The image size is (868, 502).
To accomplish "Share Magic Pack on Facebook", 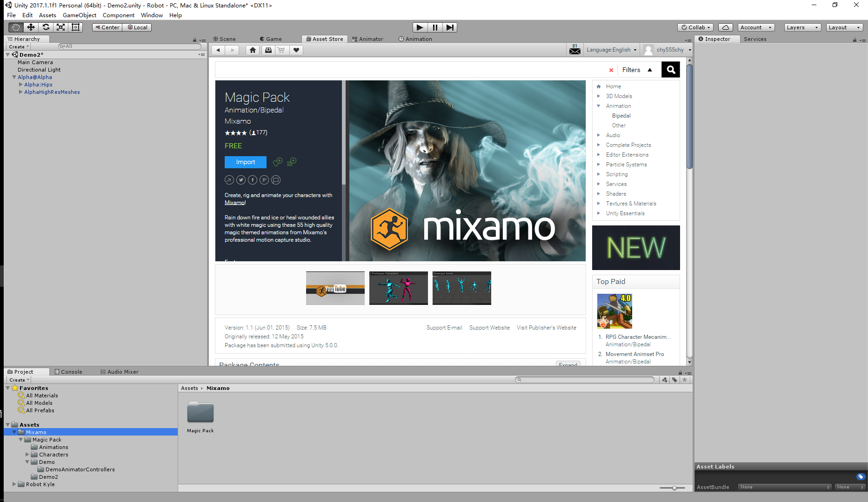I will 253,180.
